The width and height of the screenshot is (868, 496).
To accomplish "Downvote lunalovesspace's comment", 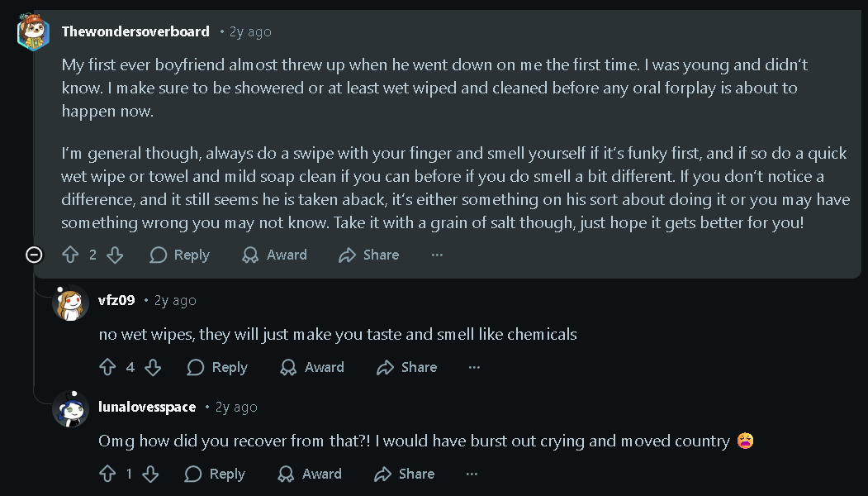I will point(150,474).
